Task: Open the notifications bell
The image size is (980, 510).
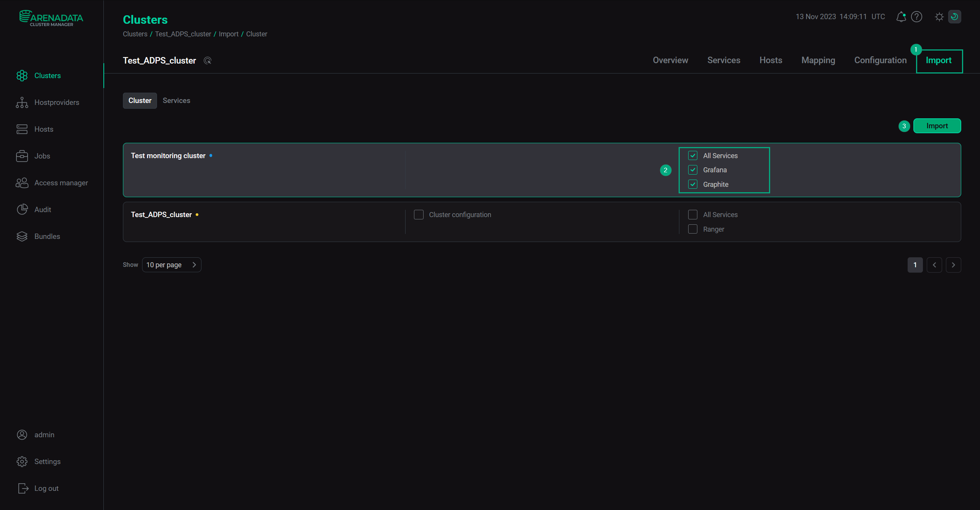Action: coord(901,16)
